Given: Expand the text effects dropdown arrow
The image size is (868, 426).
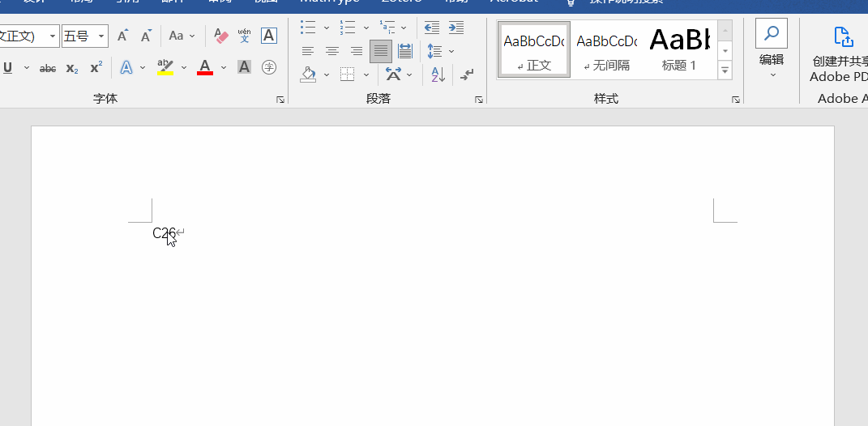Looking at the screenshot, I should click(x=143, y=67).
